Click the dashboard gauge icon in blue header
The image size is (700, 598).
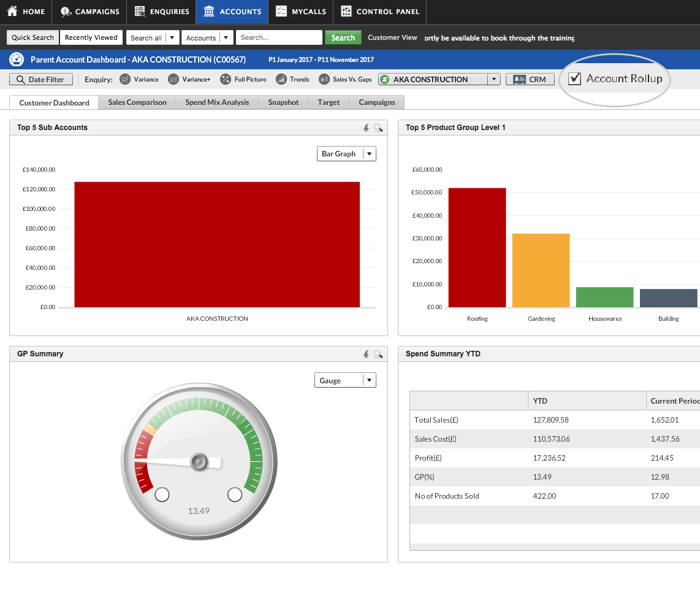tap(17, 59)
